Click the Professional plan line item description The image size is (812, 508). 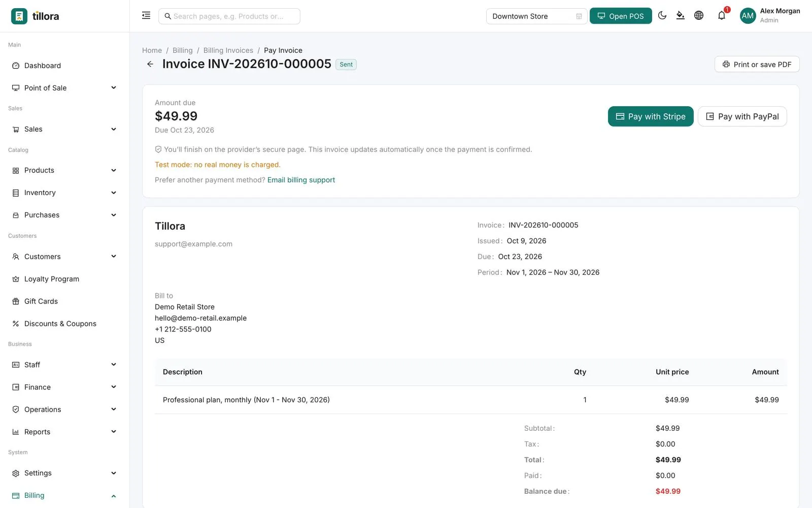(246, 400)
